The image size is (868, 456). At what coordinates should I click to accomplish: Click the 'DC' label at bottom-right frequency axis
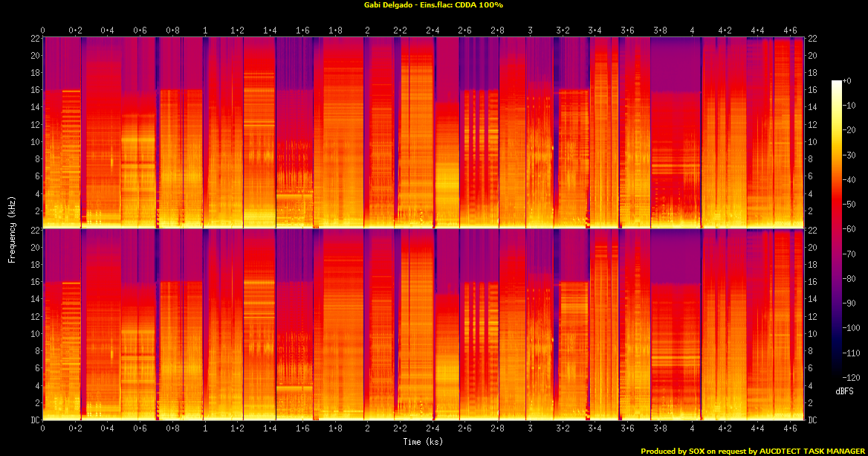tap(812, 420)
